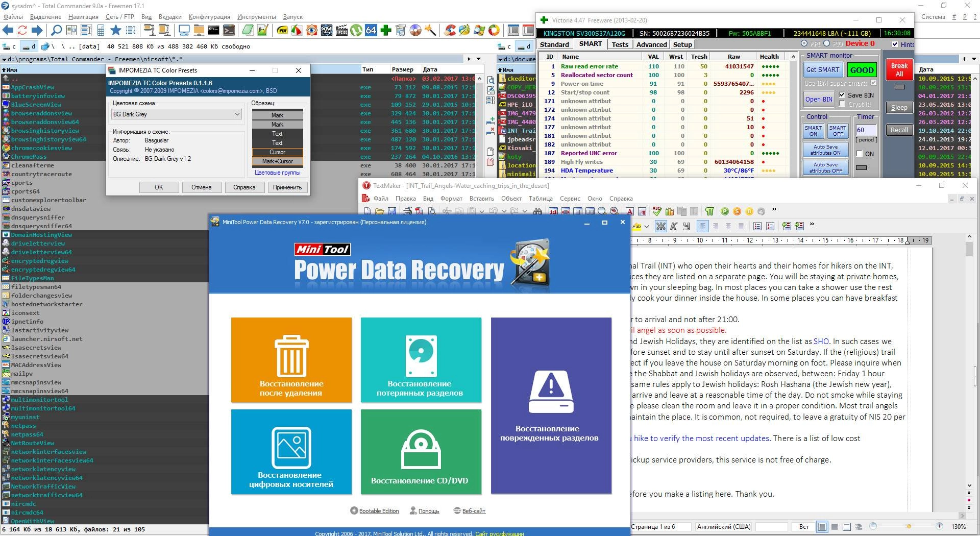Image resolution: width=980 pixels, height=536 pixels.
Task: Save document with TextMaker floppy disk icon
Action: (392, 211)
